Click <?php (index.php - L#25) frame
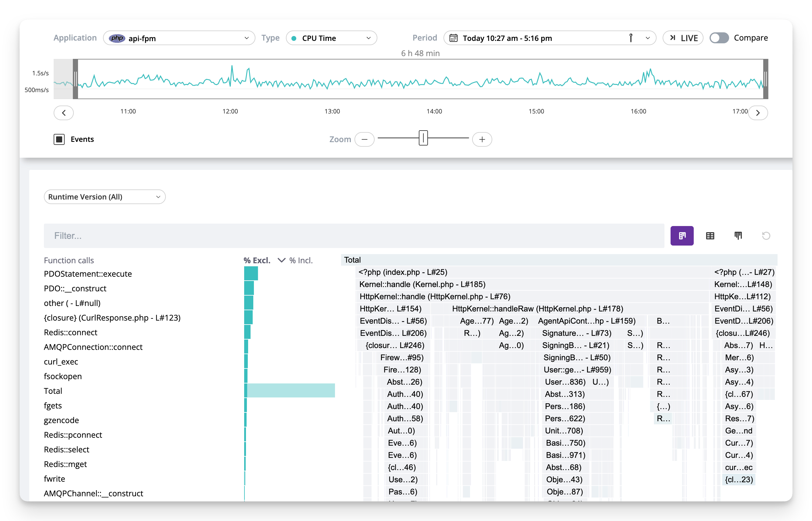The width and height of the screenshot is (812, 521). (532, 272)
